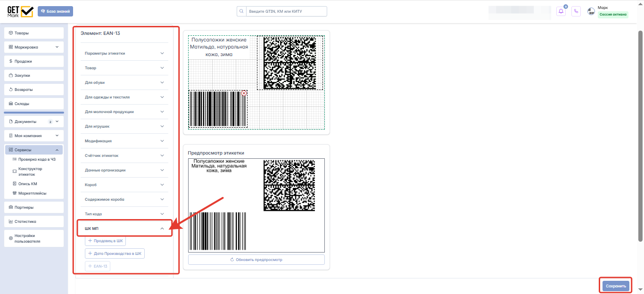The image size is (644, 294).
Task: Open the notifications bell icon
Action: click(x=561, y=11)
